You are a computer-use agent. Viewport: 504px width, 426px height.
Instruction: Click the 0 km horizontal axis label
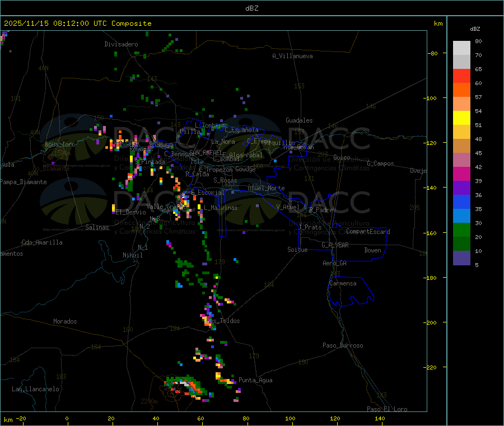tap(67, 418)
